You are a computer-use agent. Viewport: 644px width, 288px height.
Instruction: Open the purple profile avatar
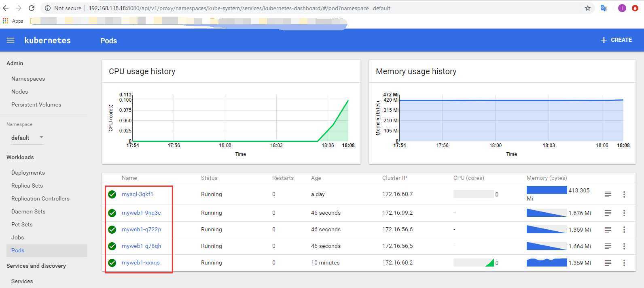622,8
